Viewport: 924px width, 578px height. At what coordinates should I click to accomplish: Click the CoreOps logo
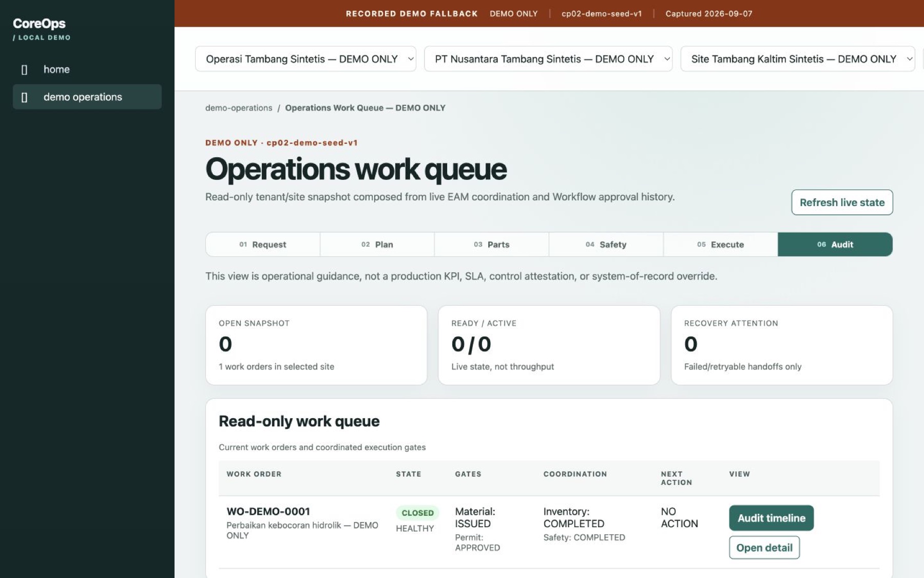coord(40,24)
